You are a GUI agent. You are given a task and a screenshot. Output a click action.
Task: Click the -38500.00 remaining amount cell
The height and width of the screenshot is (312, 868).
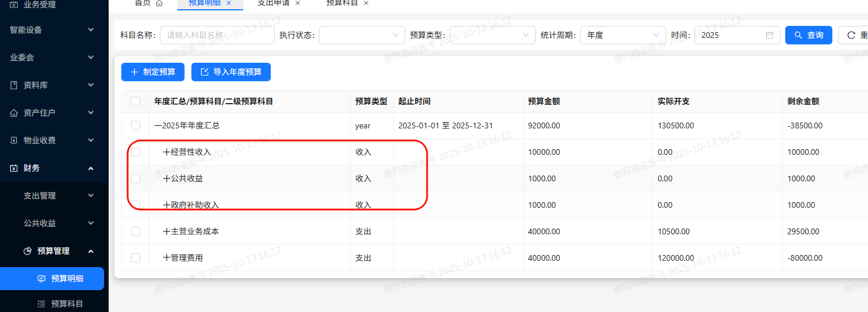(805, 125)
